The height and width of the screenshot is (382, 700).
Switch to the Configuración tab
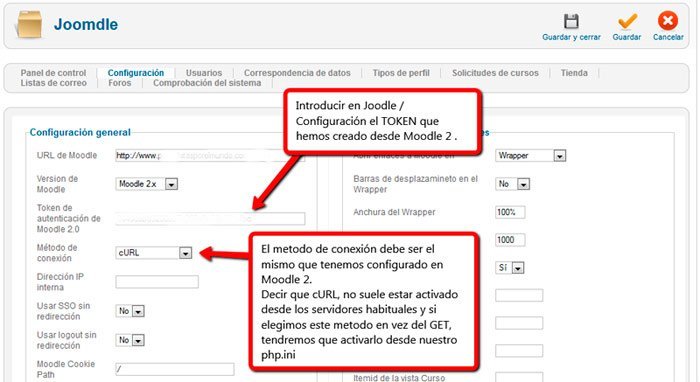(x=136, y=73)
